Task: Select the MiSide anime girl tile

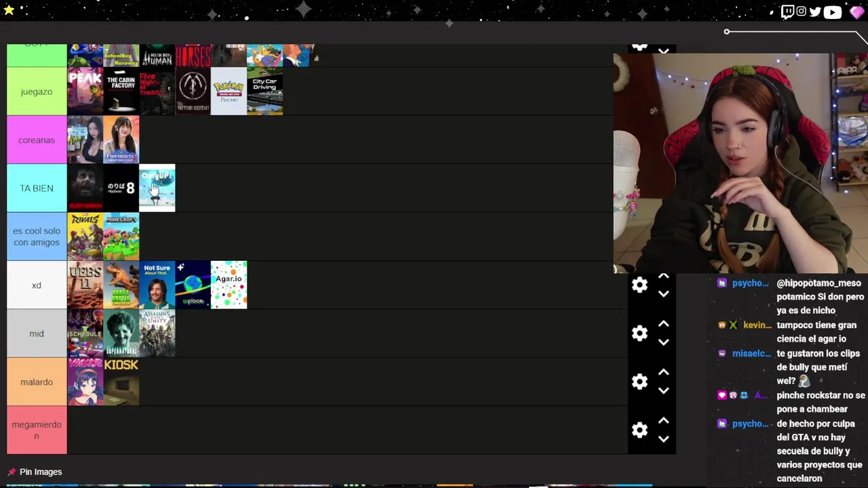Action: [85, 382]
